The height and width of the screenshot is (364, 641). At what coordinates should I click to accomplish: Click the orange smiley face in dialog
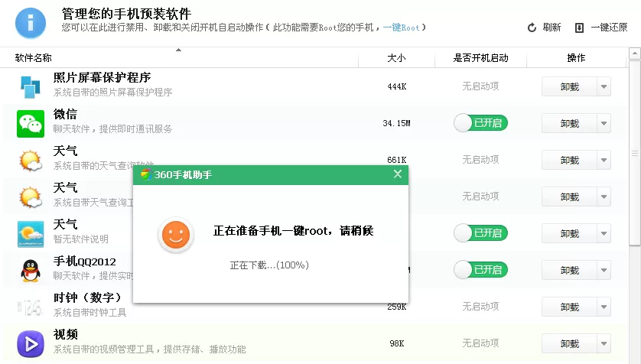176,235
